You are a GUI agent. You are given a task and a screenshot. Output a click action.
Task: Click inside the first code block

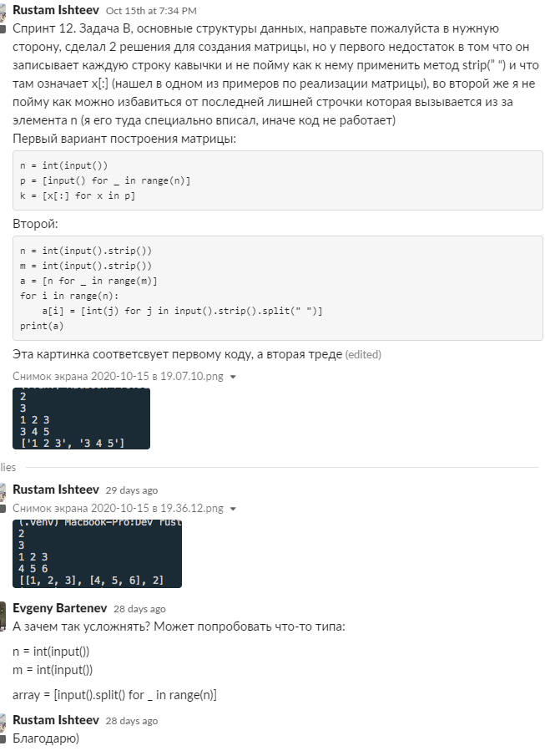(x=278, y=180)
